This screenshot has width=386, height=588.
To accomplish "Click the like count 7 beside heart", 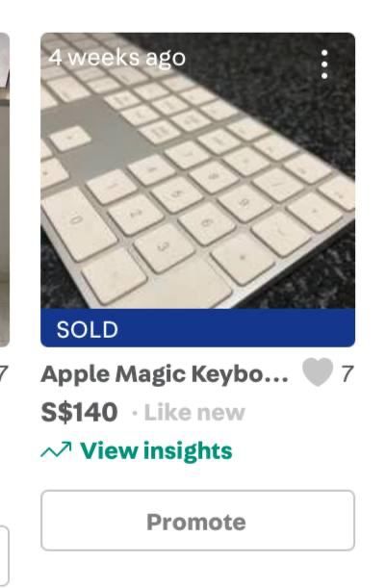I will [347, 373].
